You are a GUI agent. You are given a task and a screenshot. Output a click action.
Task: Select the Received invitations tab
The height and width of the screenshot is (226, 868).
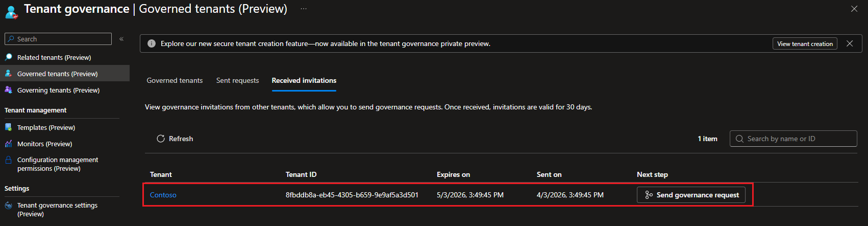[304, 80]
